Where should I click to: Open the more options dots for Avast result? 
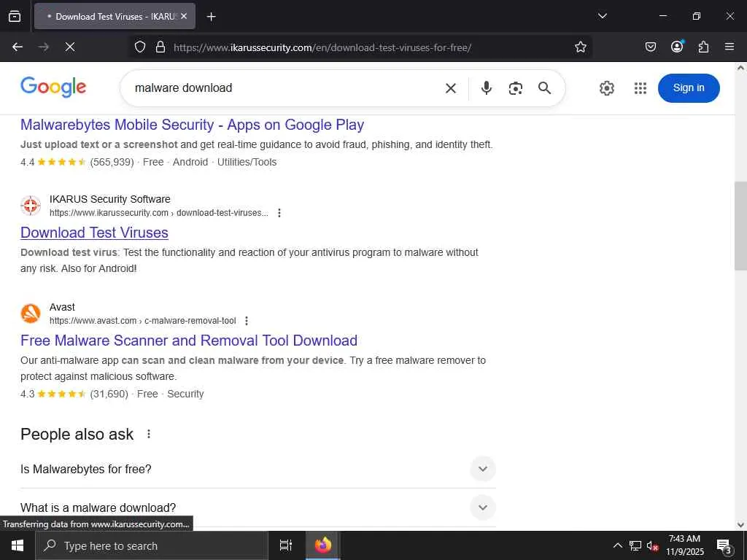tap(247, 321)
